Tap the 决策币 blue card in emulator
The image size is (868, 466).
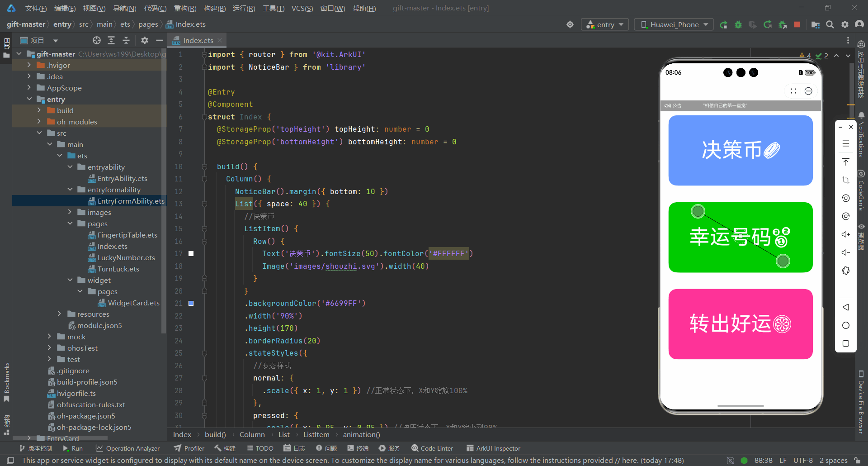tap(741, 150)
